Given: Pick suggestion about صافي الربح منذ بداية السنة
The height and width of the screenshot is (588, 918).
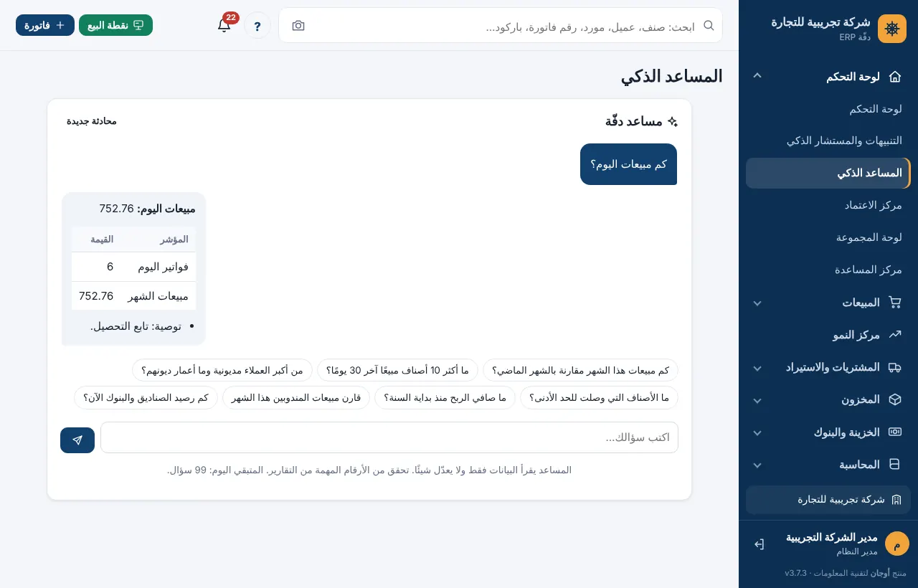Looking at the screenshot, I should click(x=445, y=397).
